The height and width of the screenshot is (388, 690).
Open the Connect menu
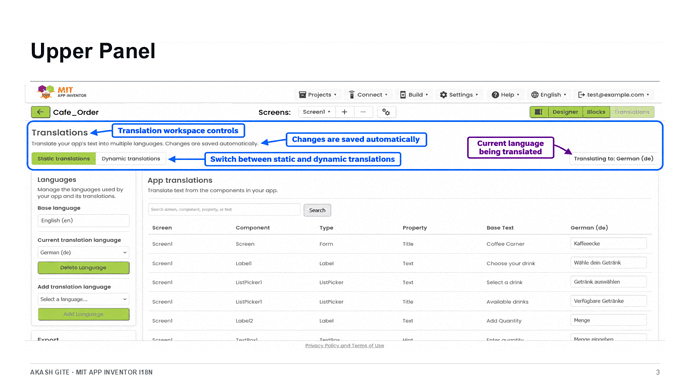(368, 95)
